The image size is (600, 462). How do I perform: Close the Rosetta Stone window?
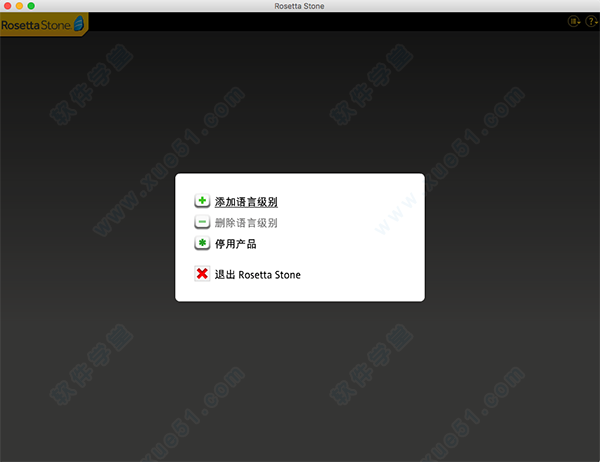pos(7,6)
